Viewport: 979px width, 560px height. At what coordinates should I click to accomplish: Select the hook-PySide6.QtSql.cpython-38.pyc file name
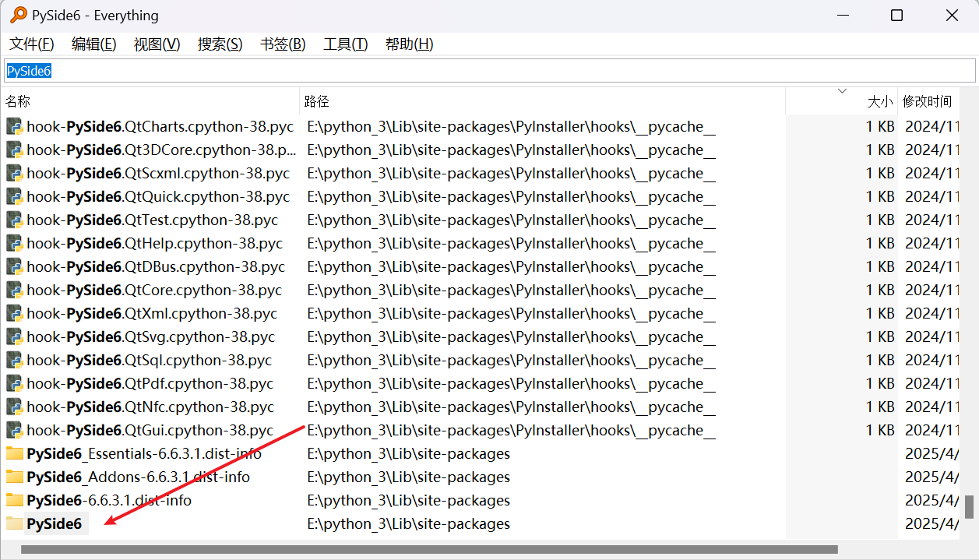tap(150, 360)
